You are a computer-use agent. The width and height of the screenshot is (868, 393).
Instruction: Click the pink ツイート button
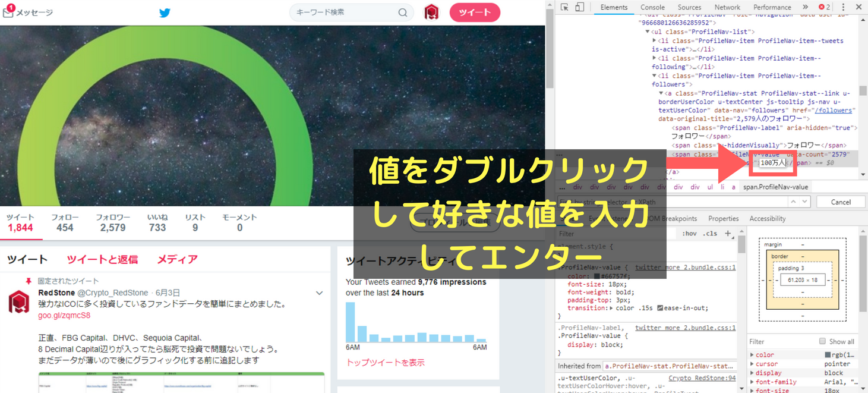475,12
